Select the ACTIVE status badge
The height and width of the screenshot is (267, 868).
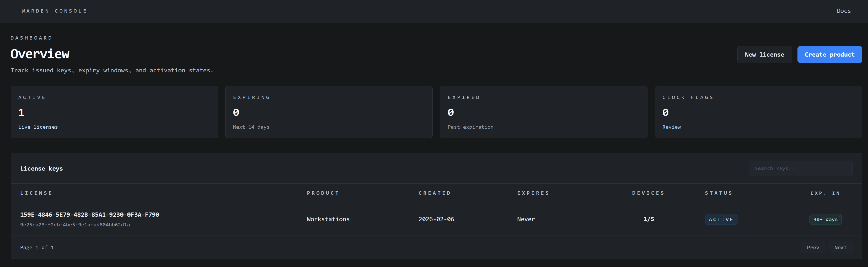(721, 219)
